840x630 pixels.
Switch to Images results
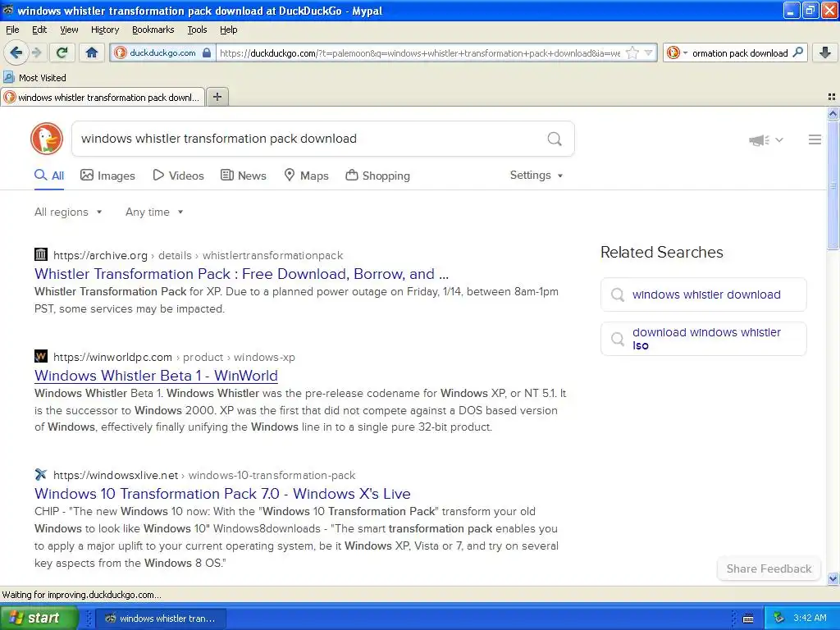pos(107,176)
